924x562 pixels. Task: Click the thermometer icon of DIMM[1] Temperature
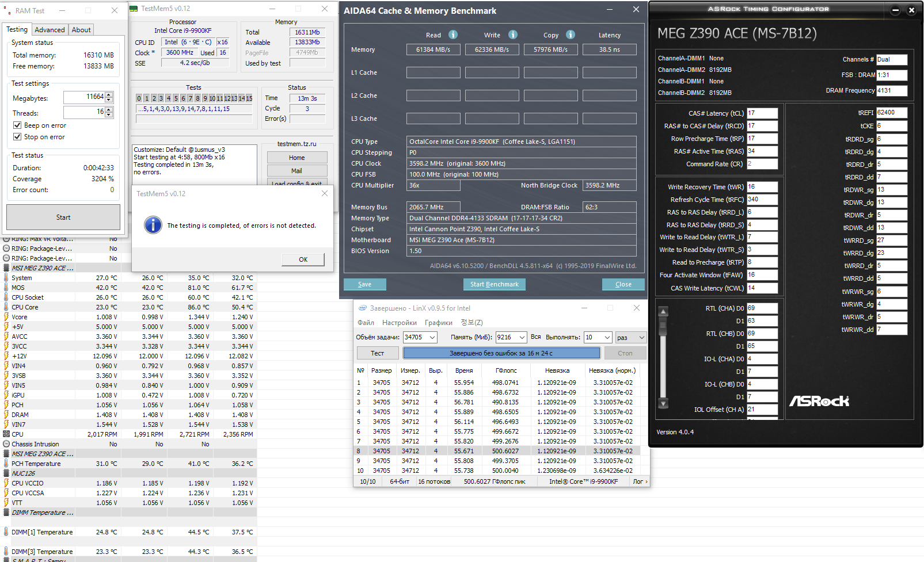click(x=6, y=532)
